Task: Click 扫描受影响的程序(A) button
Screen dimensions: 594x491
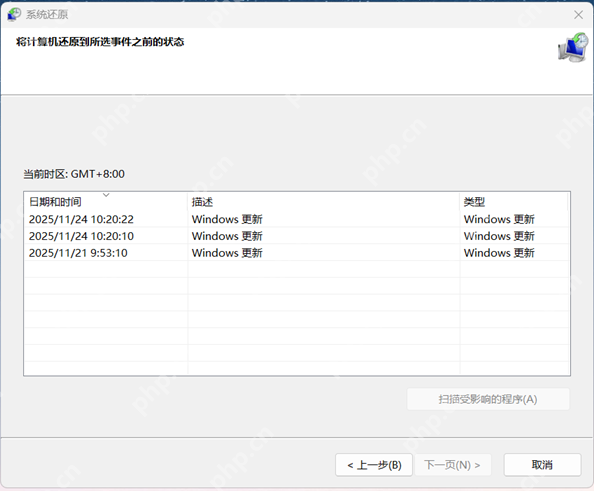Action: click(488, 399)
